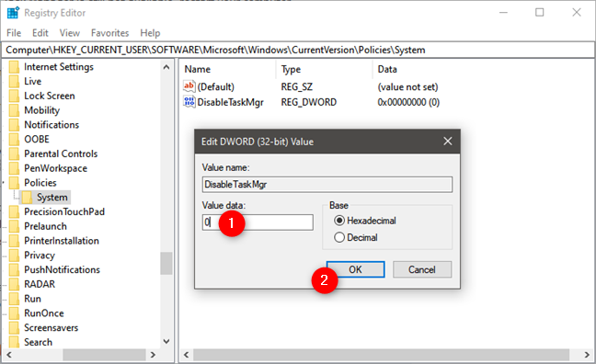Image resolution: width=596 pixels, height=364 pixels.
Task: Click the Search folder icon
Action: [14, 342]
